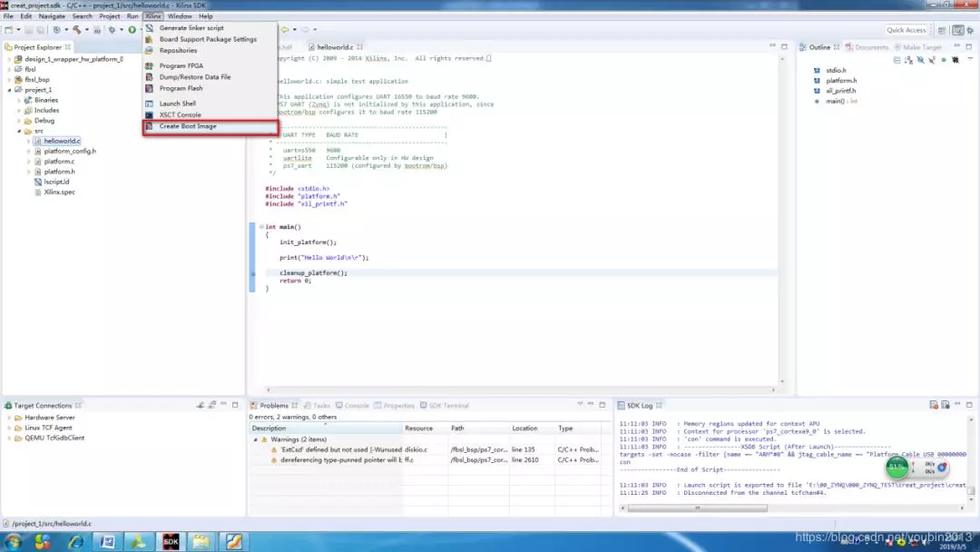This screenshot has height=552, width=980.
Task: Switch to the SDK Terminal tab
Action: click(x=449, y=406)
